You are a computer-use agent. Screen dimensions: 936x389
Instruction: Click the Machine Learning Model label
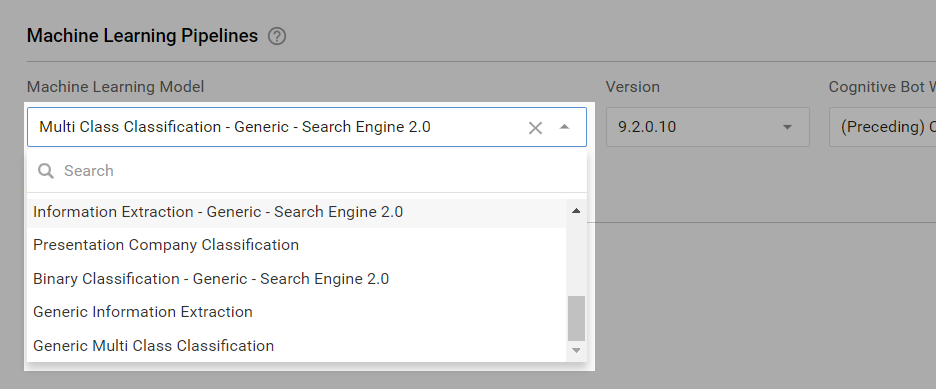pos(115,87)
